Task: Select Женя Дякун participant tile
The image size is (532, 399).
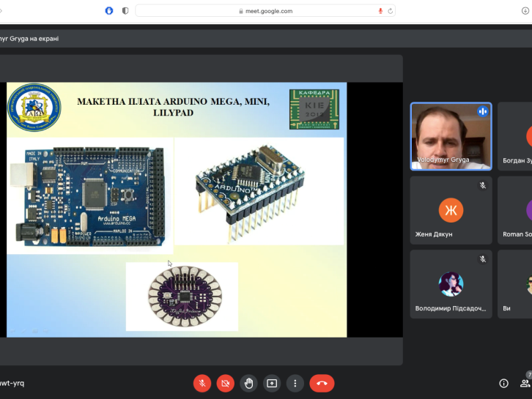Action: coord(451,211)
